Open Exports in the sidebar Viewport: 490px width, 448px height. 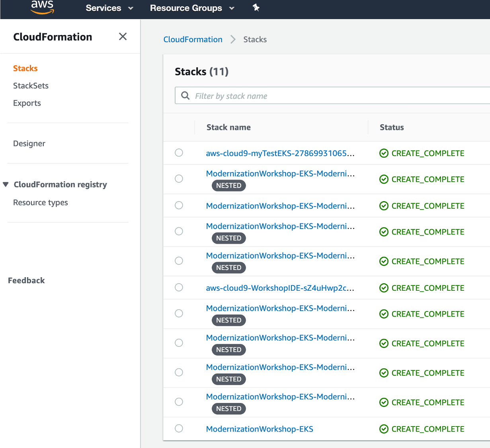[27, 103]
